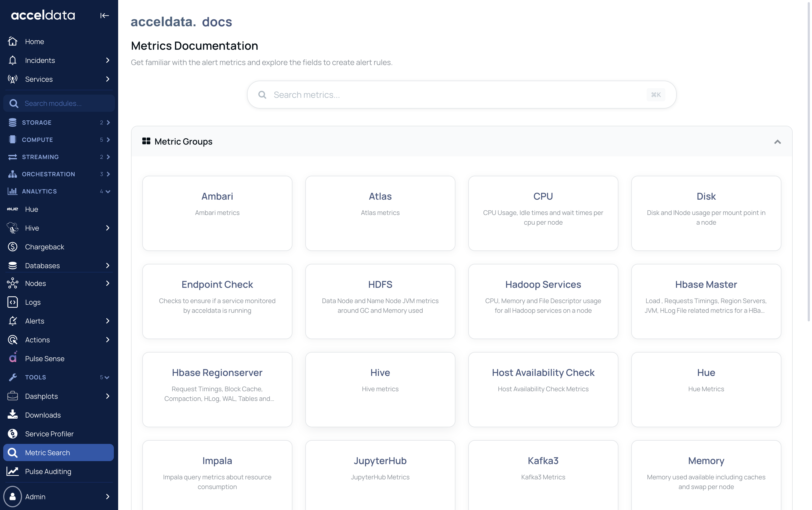
Task: Open the Logs menu item
Action: coord(59,302)
